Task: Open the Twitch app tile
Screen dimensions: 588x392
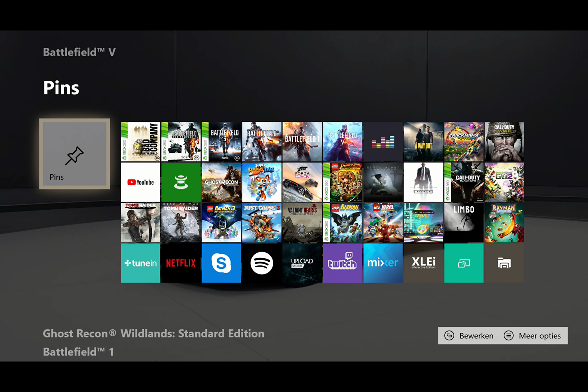Action: click(x=342, y=263)
